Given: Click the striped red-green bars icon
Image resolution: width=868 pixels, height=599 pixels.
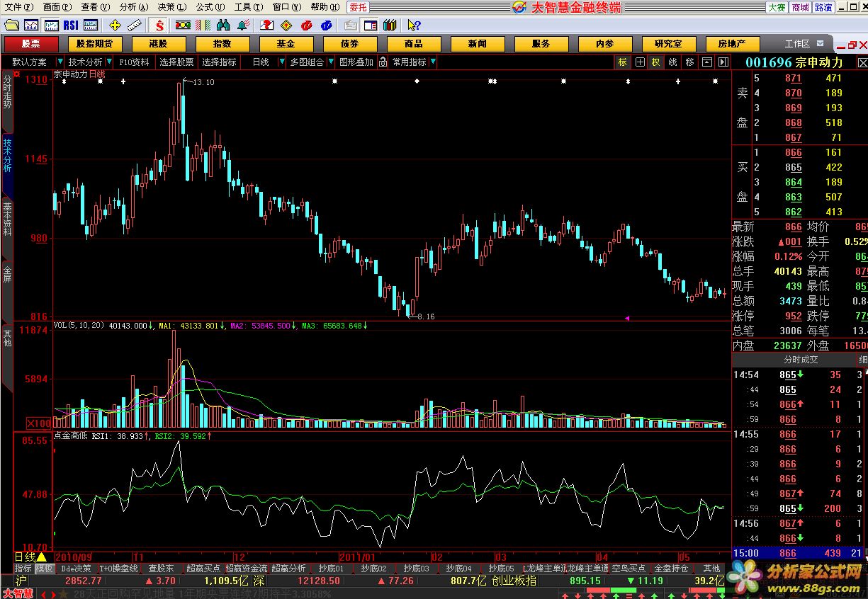Looking at the screenshot, I should point(203,25).
